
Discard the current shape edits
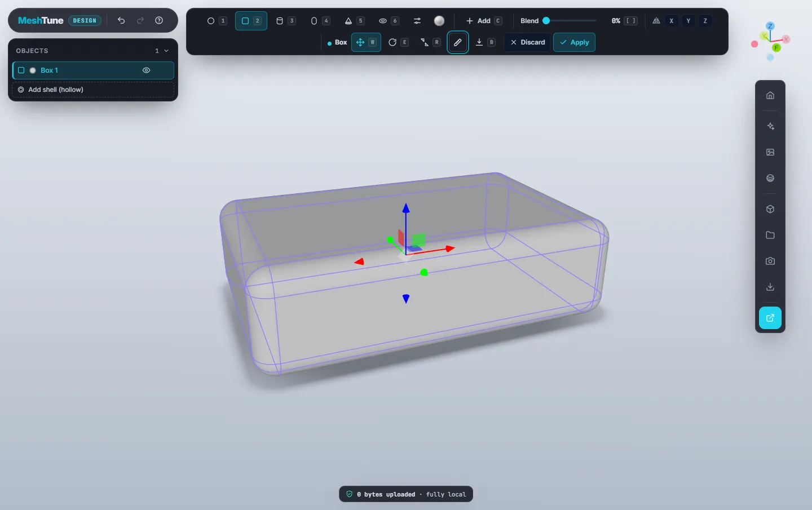[527, 42]
